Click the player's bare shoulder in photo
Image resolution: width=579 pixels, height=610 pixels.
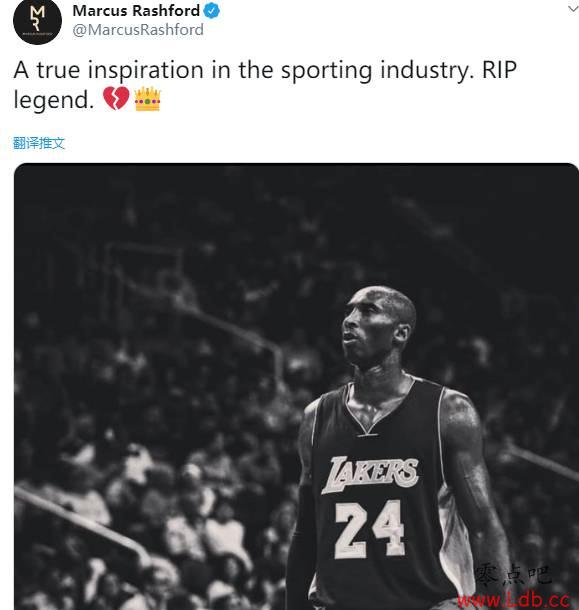click(x=461, y=410)
